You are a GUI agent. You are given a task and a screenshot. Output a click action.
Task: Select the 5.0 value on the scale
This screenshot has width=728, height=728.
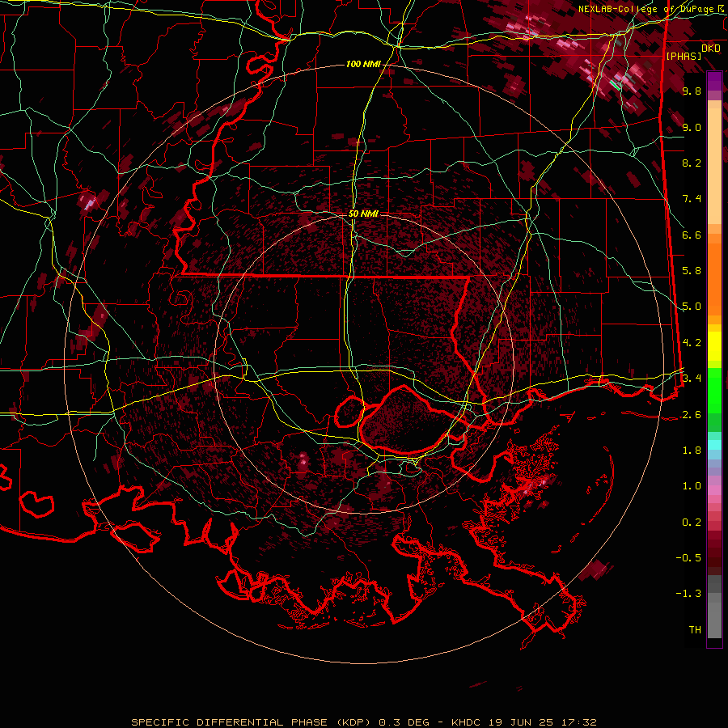click(x=692, y=307)
